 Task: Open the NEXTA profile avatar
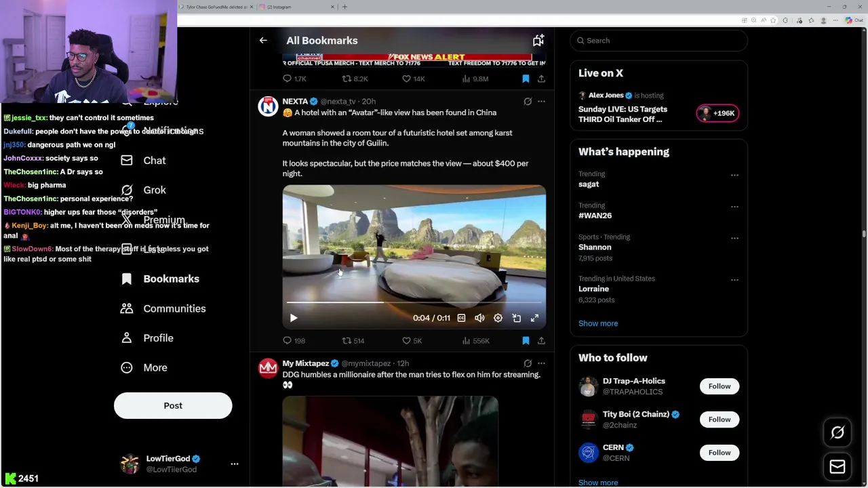point(268,106)
